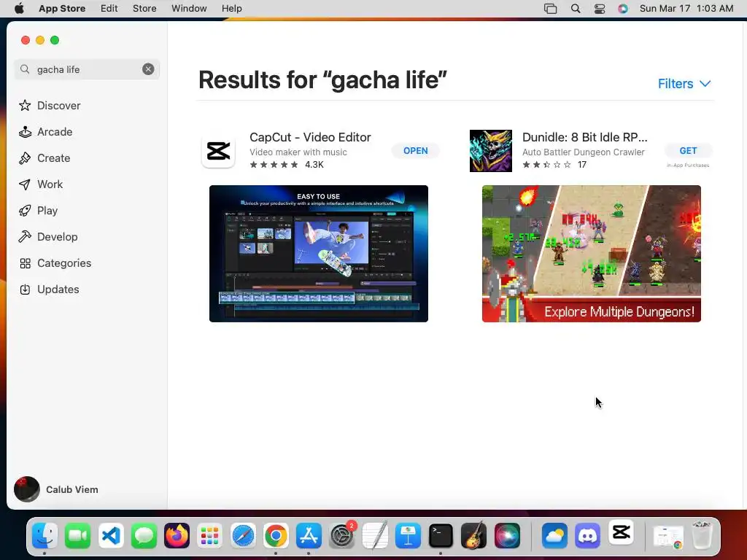Open Messages from the dock

coord(144,536)
